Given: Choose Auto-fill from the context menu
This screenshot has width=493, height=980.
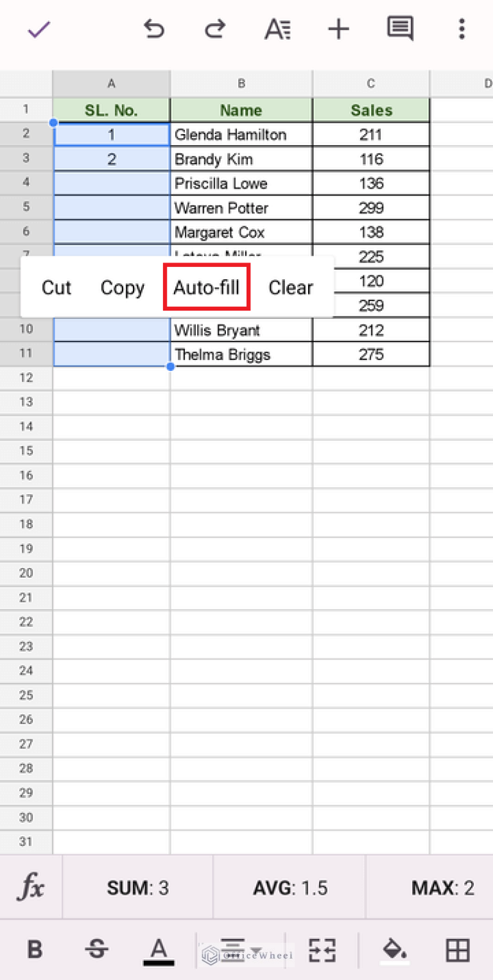Looking at the screenshot, I should pyautogui.click(x=206, y=288).
